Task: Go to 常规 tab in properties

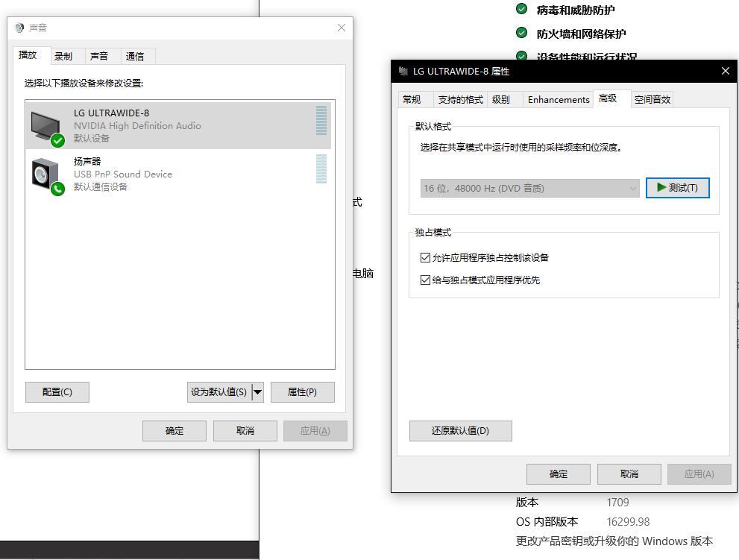Action: click(415, 99)
